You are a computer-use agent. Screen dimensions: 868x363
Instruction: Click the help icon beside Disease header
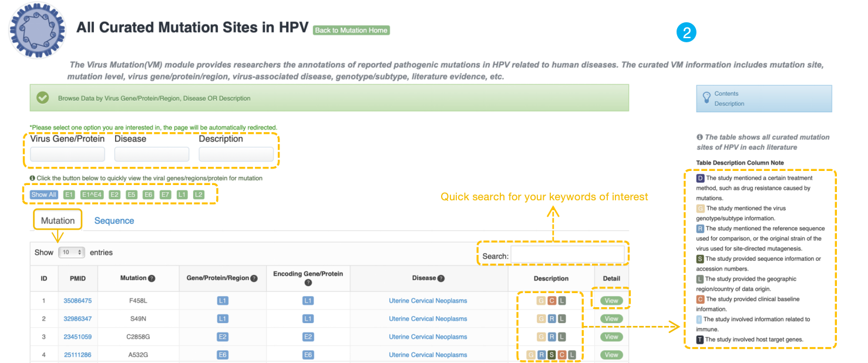441,278
